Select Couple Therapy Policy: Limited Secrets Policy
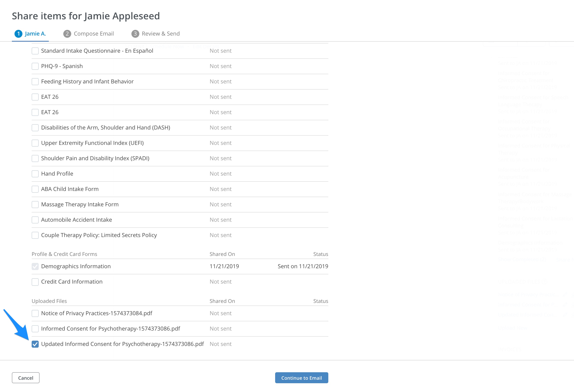 click(35, 235)
